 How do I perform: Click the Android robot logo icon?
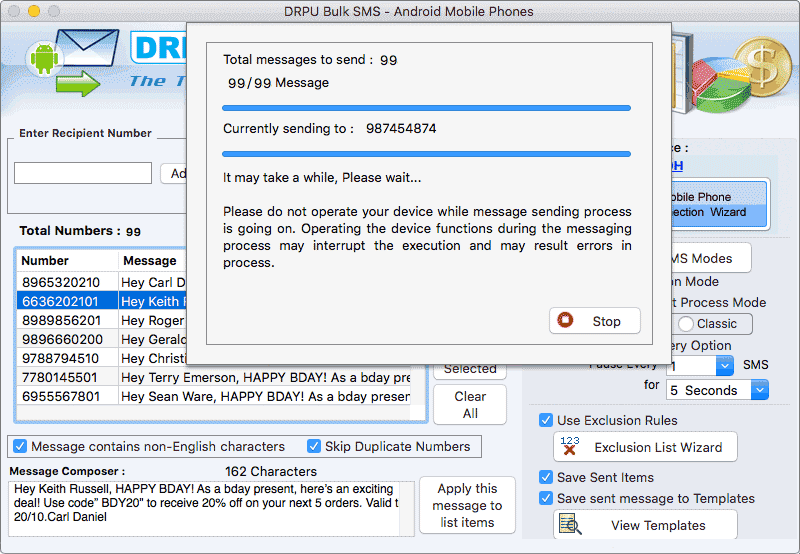coord(42,58)
